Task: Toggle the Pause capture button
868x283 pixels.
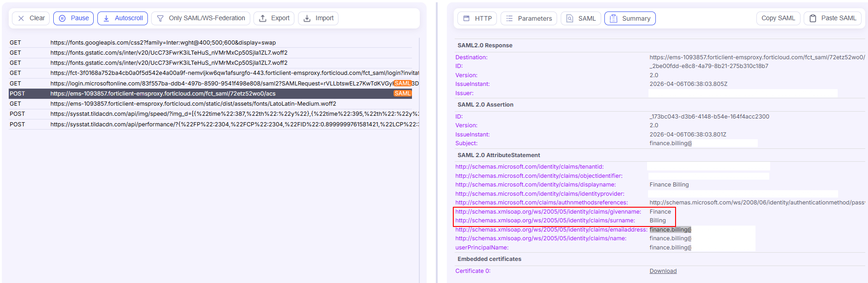Action: tap(73, 18)
